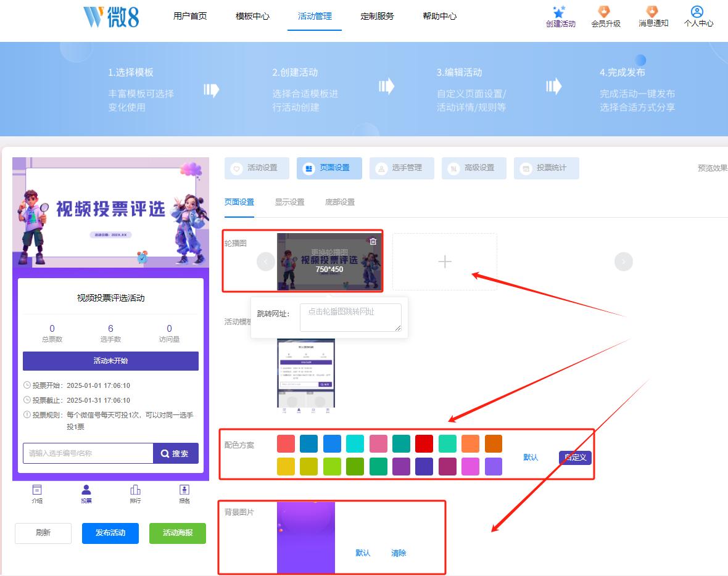Open 模板中心 menu
This screenshot has width=728, height=576.
(252, 16)
